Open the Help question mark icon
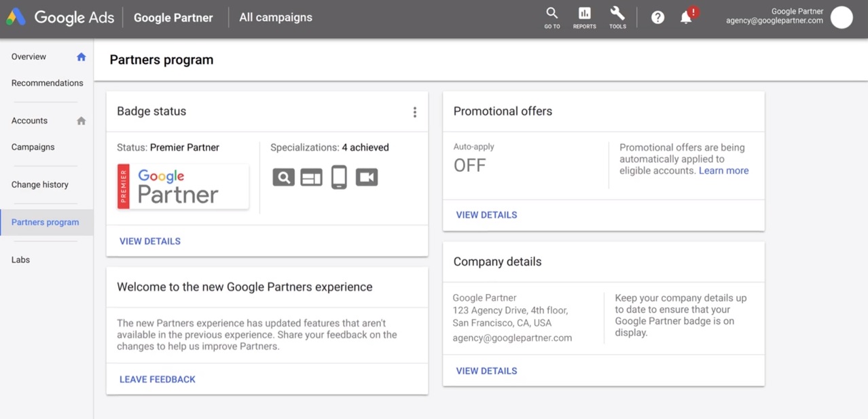This screenshot has height=419, width=868. 657,18
